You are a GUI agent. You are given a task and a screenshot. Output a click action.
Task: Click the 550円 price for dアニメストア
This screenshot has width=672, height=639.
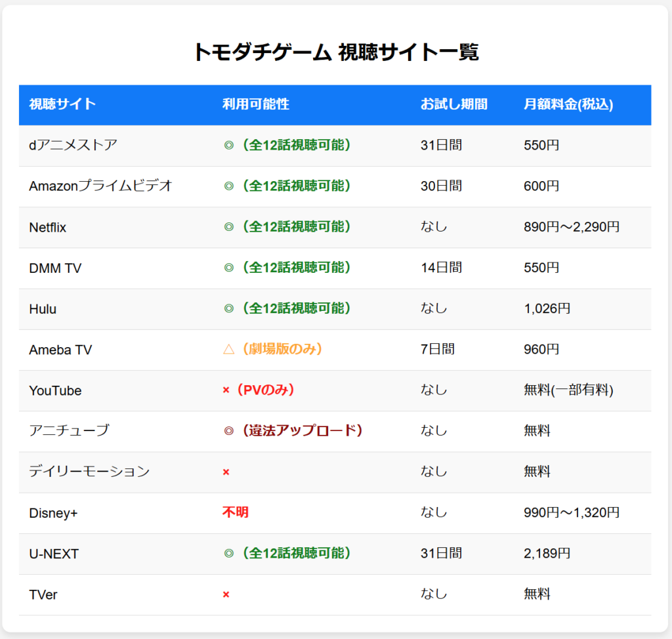click(x=541, y=145)
